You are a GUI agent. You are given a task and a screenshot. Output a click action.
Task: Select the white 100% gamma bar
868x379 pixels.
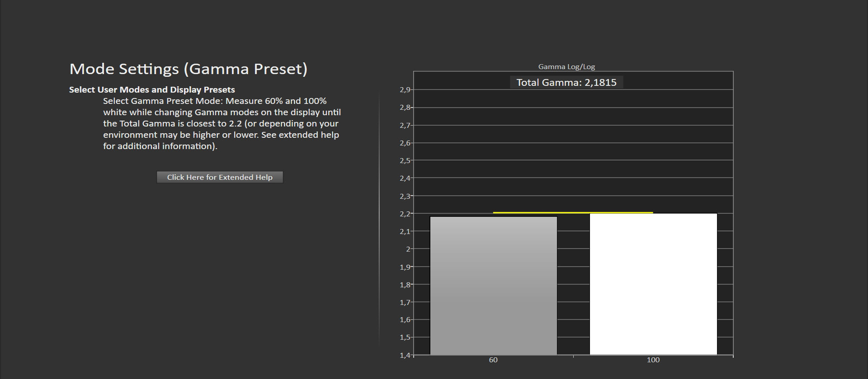[653, 284]
